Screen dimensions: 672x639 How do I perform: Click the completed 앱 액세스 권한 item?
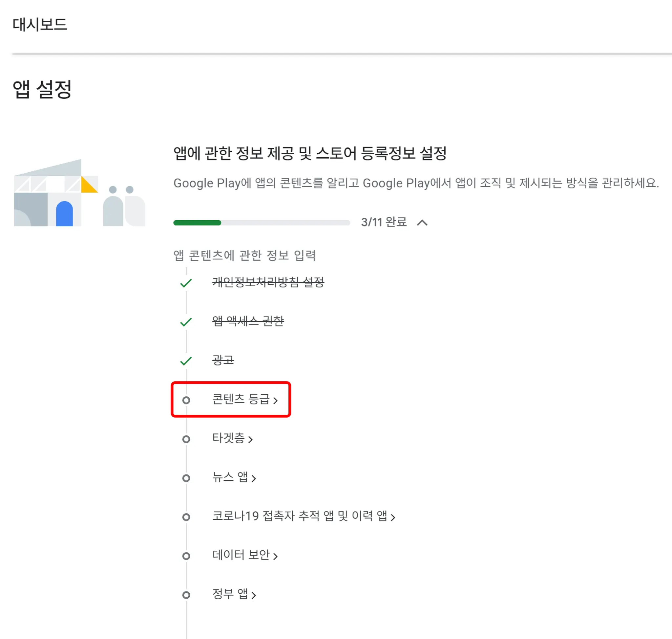pos(248,321)
